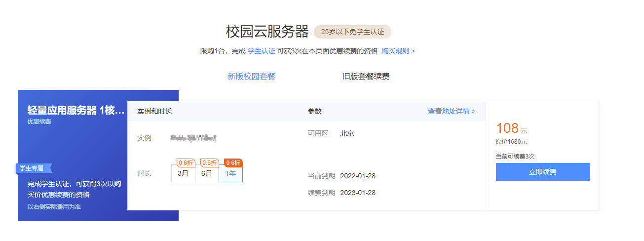The height and width of the screenshot is (241, 644).
Task: Choose the 3月 duration option
Action: pyautogui.click(x=183, y=173)
